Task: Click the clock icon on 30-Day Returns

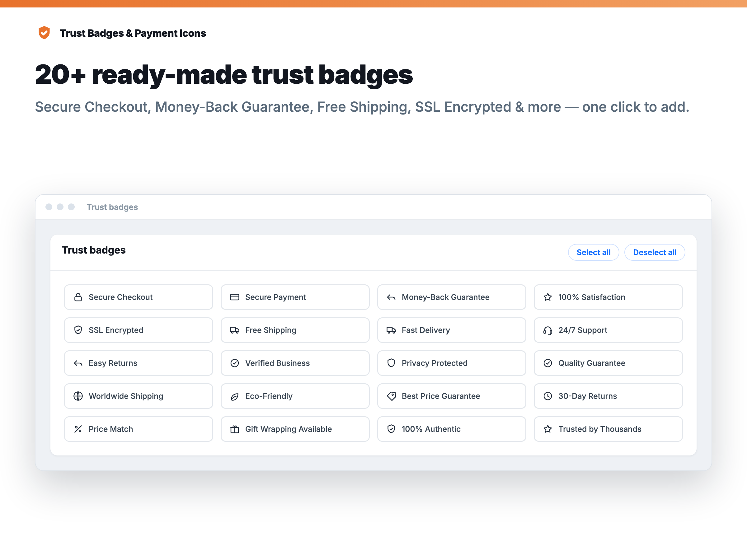Action: [548, 396]
